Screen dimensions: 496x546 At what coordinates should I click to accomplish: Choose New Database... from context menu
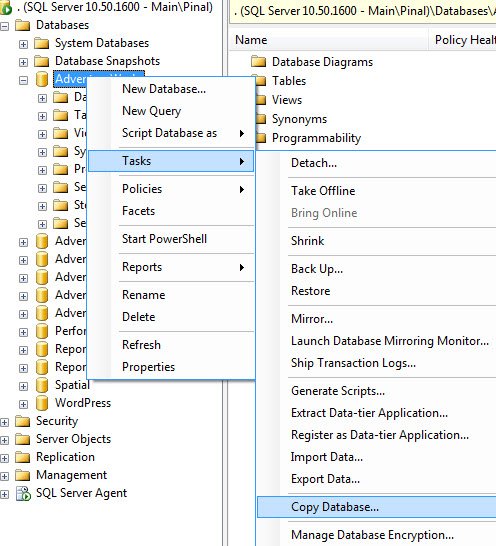click(x=171, y=89)
